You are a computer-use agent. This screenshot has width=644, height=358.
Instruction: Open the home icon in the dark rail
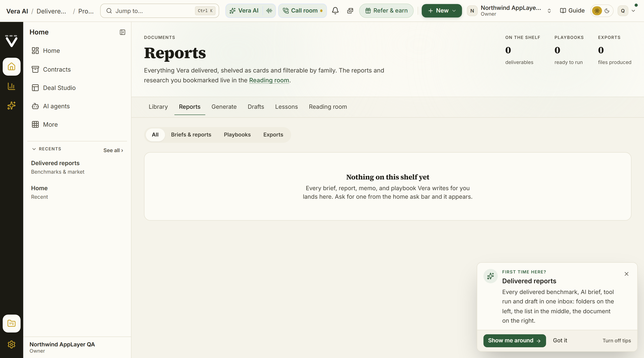pos(11,66)
